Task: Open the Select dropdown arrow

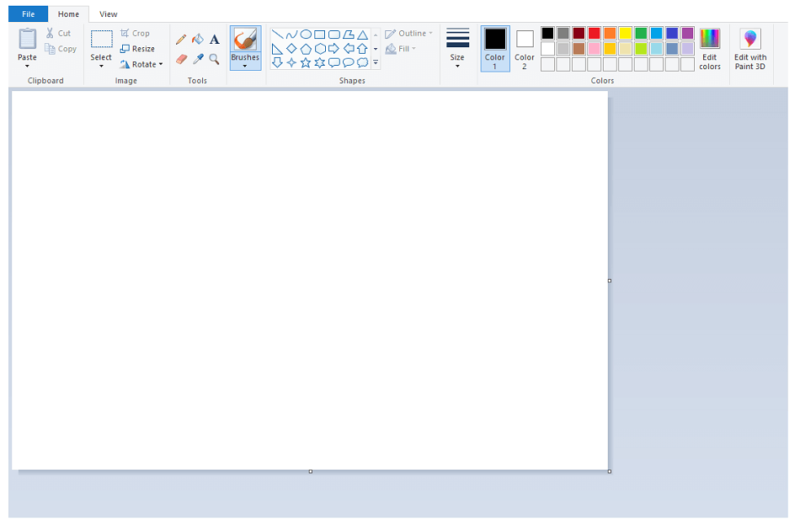Action: click(x=101, y=66)
